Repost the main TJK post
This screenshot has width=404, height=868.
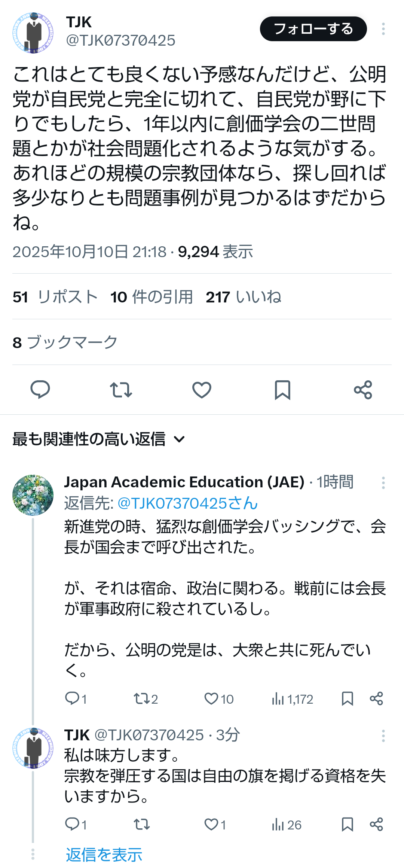(x=121, y=390)
